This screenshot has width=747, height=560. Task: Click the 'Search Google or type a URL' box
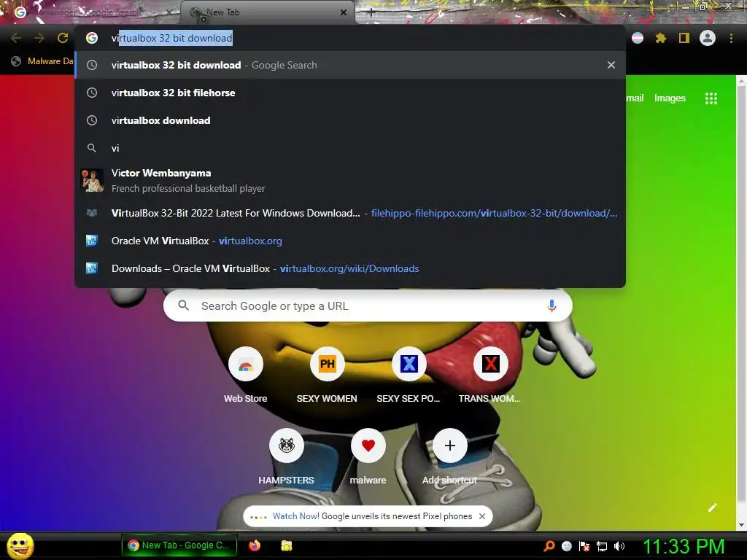click(x=368, y=306)
